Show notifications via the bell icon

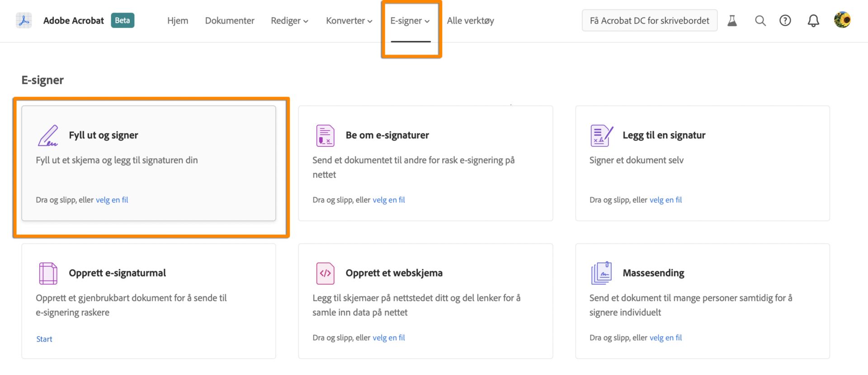(813, 20)
